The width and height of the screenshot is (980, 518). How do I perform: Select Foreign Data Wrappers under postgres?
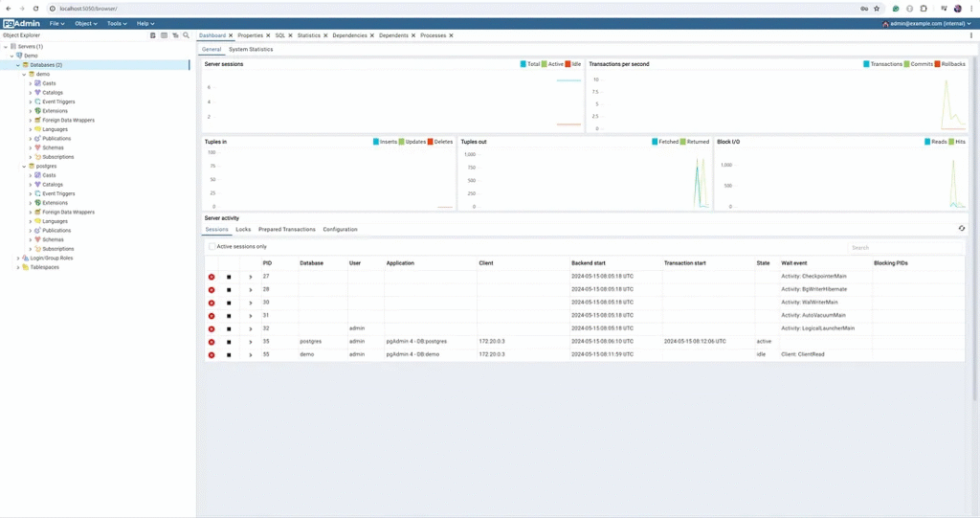pyautogui.click(x=69, y=212)
